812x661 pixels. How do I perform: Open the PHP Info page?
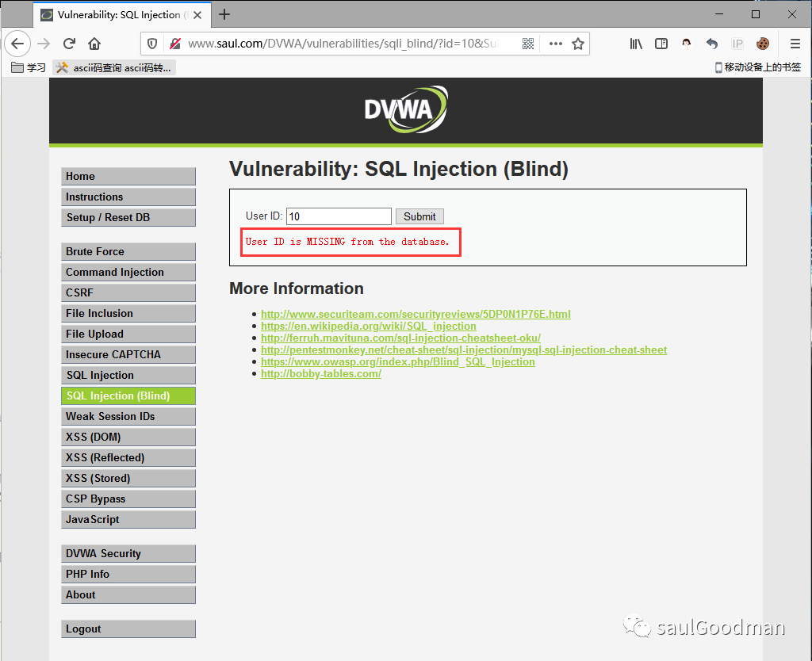click(128, 574)
